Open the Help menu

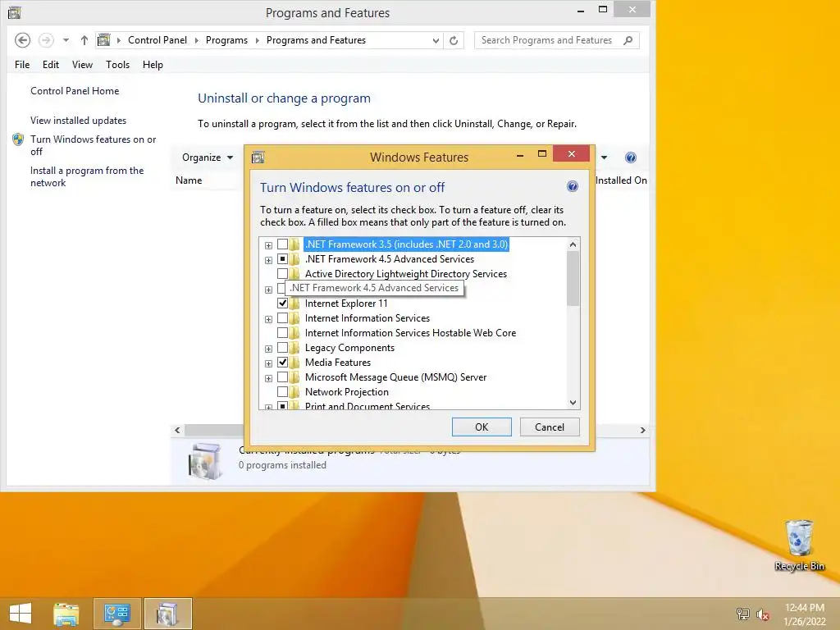point(153,65)
